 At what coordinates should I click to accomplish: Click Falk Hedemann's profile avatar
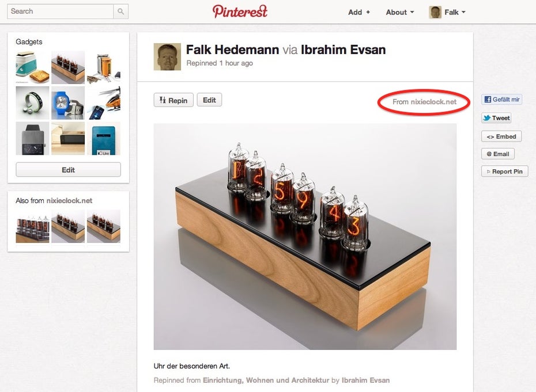(167, 56)
